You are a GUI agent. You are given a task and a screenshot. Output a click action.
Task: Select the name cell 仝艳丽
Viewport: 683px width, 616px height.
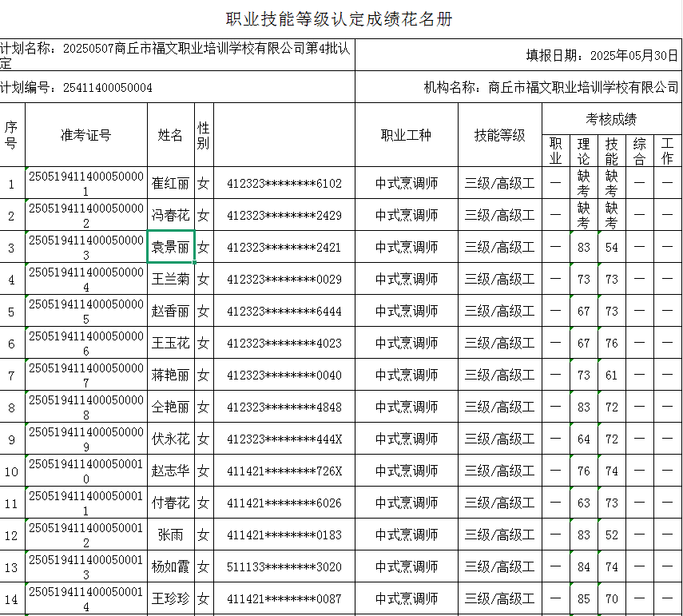pyautogui.click(x=171, y=407)
